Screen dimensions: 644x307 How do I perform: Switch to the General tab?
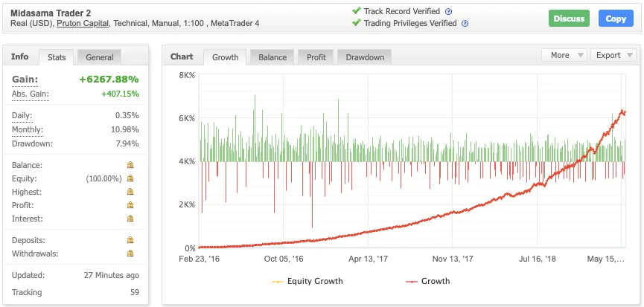click(99, 57)
